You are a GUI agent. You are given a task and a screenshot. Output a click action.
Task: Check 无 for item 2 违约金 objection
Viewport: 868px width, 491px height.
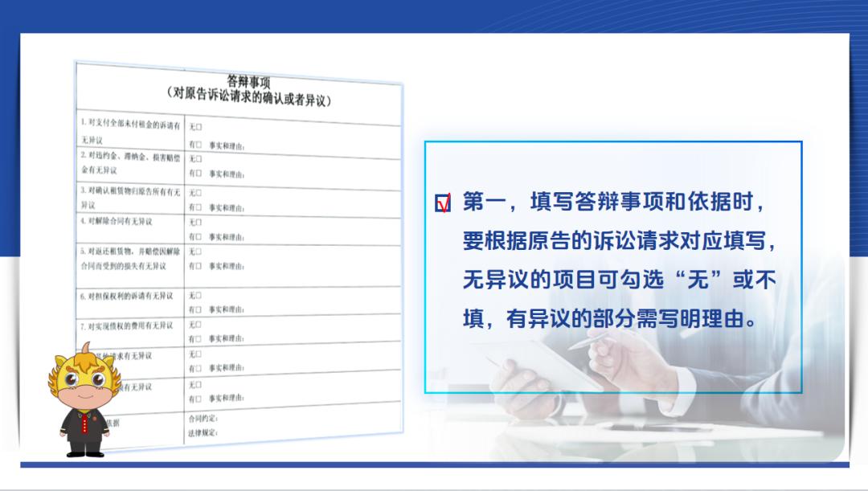coord(199,159)
